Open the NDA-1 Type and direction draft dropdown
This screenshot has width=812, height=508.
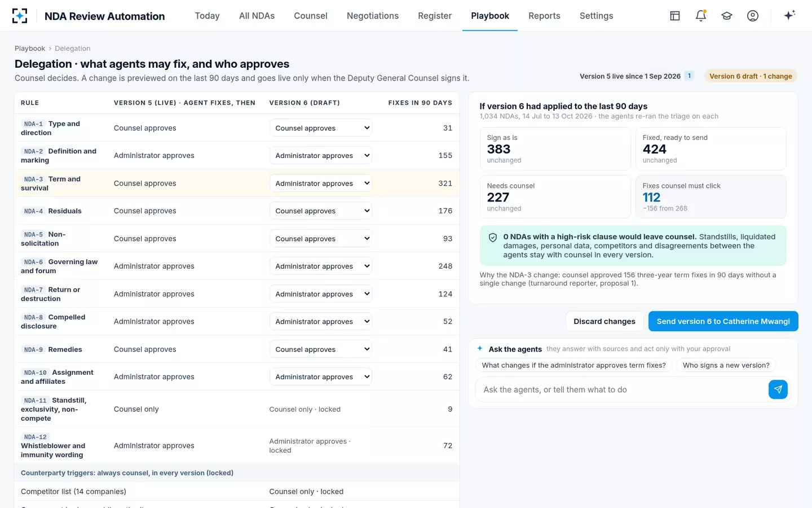tap(320, 128)
